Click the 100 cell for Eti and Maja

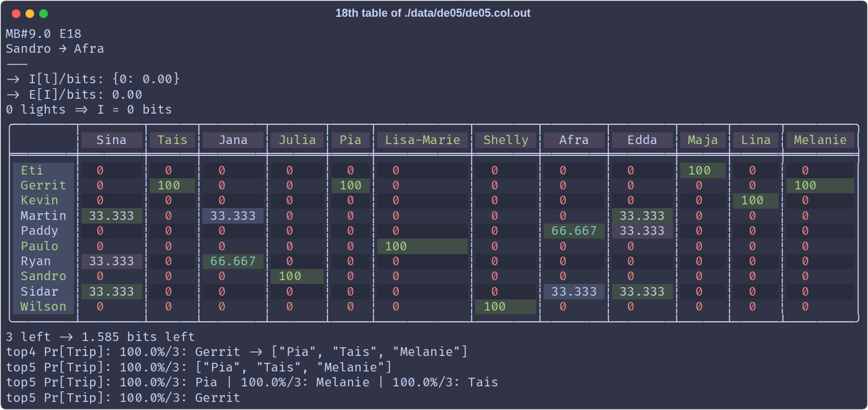(703, 170)
